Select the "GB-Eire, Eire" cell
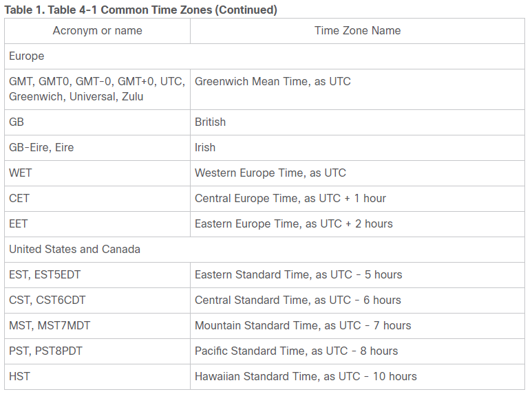This screenshot has width=532, height=394. (x=41, y=147)
